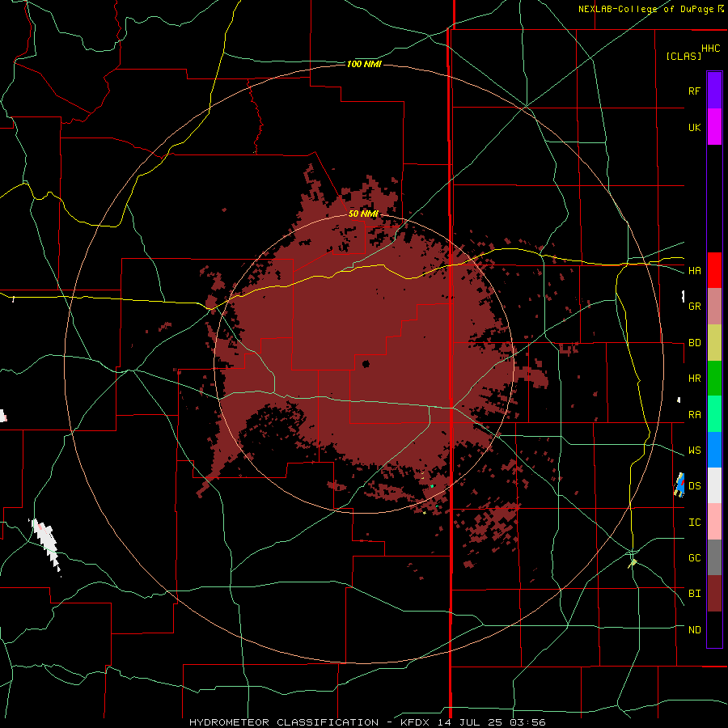Click the BI legend label

[x=695, y=594]
